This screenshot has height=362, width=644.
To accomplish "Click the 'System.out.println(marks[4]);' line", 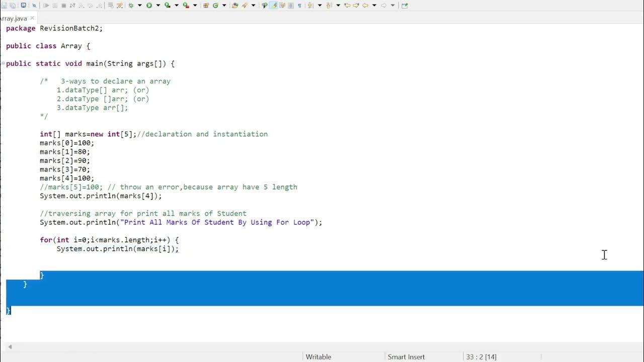I will pos(101,196).
